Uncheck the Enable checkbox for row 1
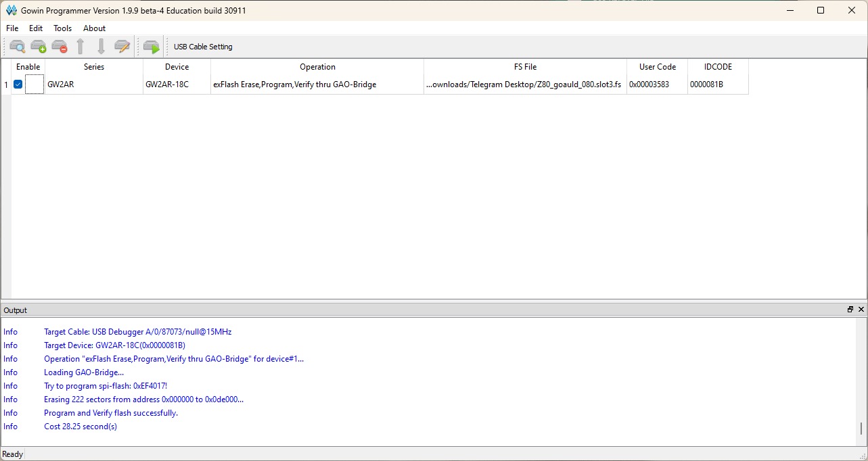The image size is (868, 461). point(18,84)
